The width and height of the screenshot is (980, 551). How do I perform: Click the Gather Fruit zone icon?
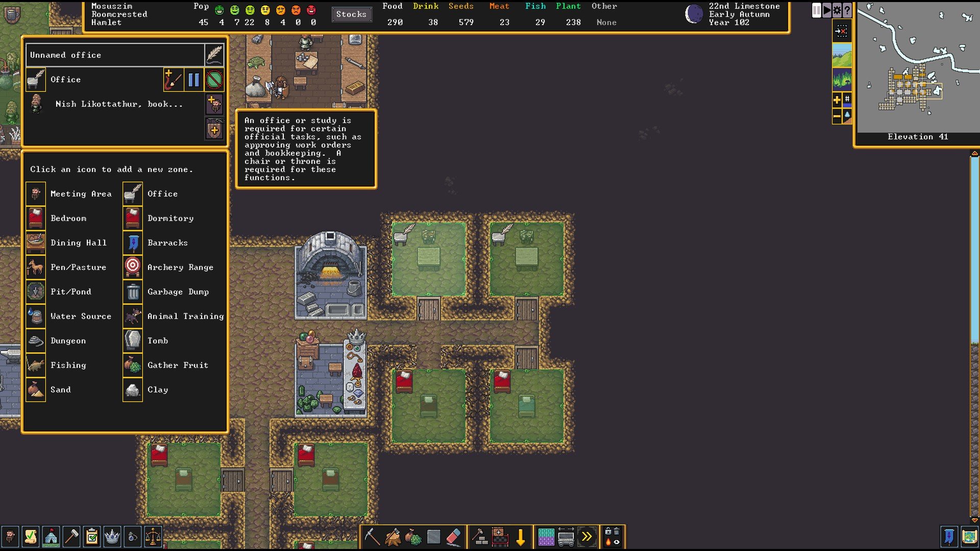[133, 365]
